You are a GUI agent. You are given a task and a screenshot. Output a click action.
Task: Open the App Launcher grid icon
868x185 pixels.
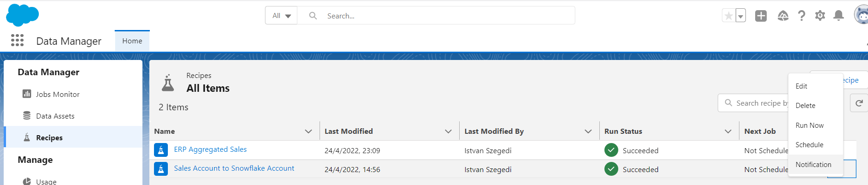coord(17,41)
